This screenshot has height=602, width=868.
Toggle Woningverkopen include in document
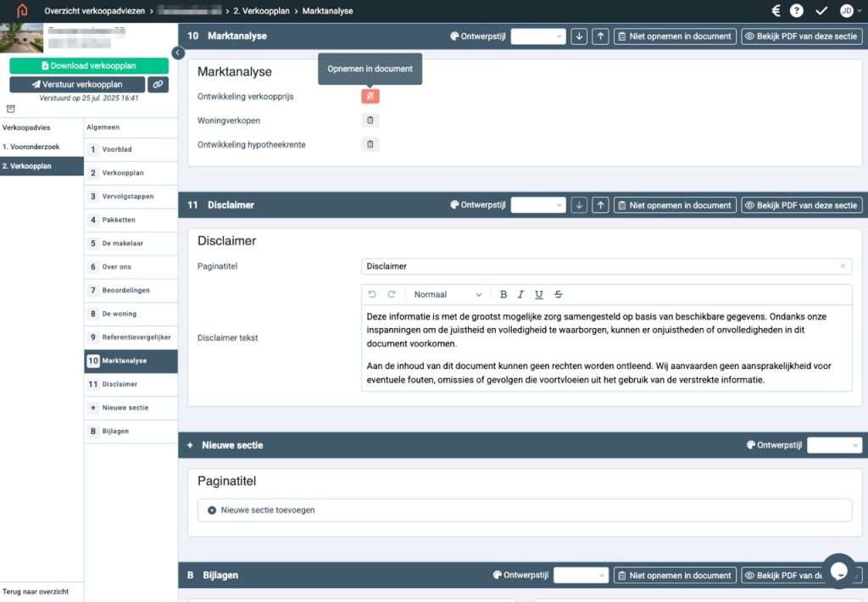tap(370, 120)
